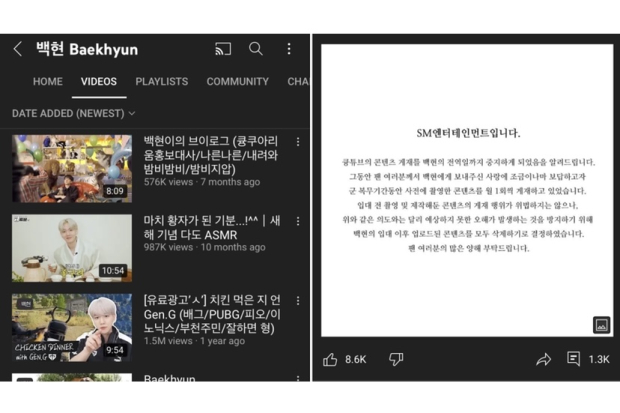Play the 8:09 vlog video thumbnail
The height and width of the screenshot is (413, 620).
coord(72,169)
